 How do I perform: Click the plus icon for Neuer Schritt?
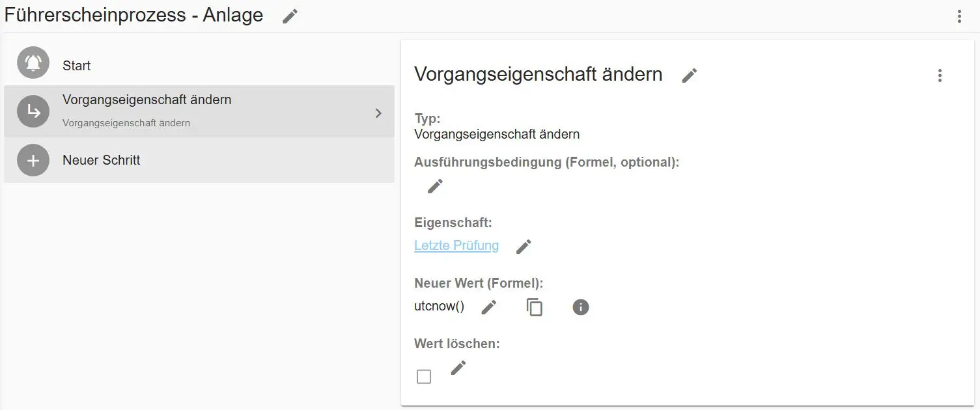pyautogui.click(x=33, y=160)
